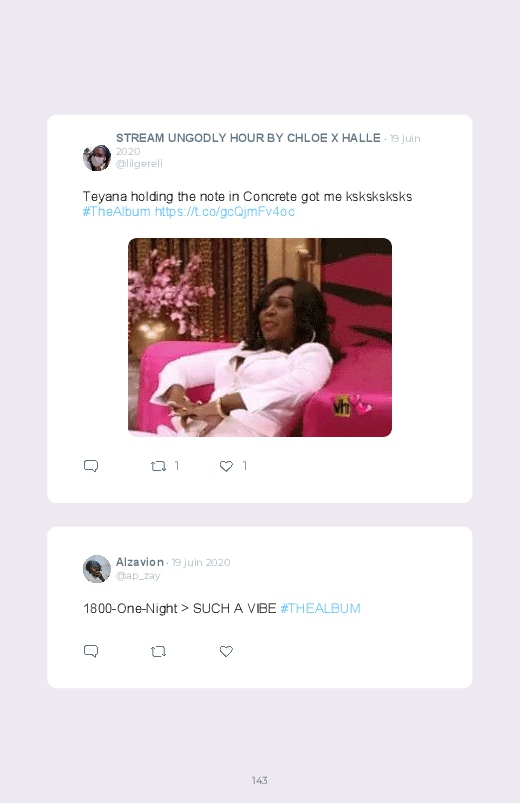Like the tweet by @lilgereli
The width and height of the screenshot is (520, 803).
point(226,466)
